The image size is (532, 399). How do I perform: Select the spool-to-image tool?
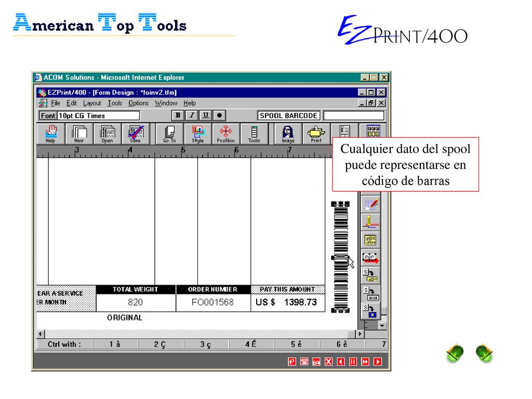click(x=370, y=311)
